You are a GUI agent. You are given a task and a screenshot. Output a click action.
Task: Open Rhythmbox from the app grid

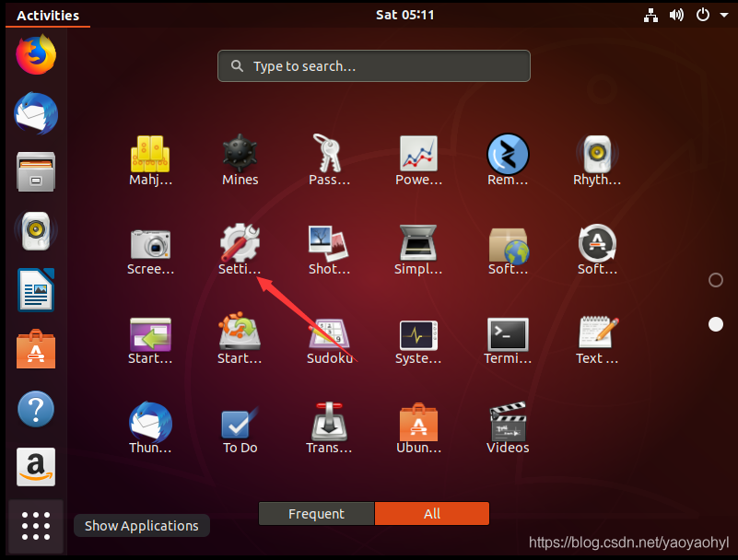coord(597,160)
